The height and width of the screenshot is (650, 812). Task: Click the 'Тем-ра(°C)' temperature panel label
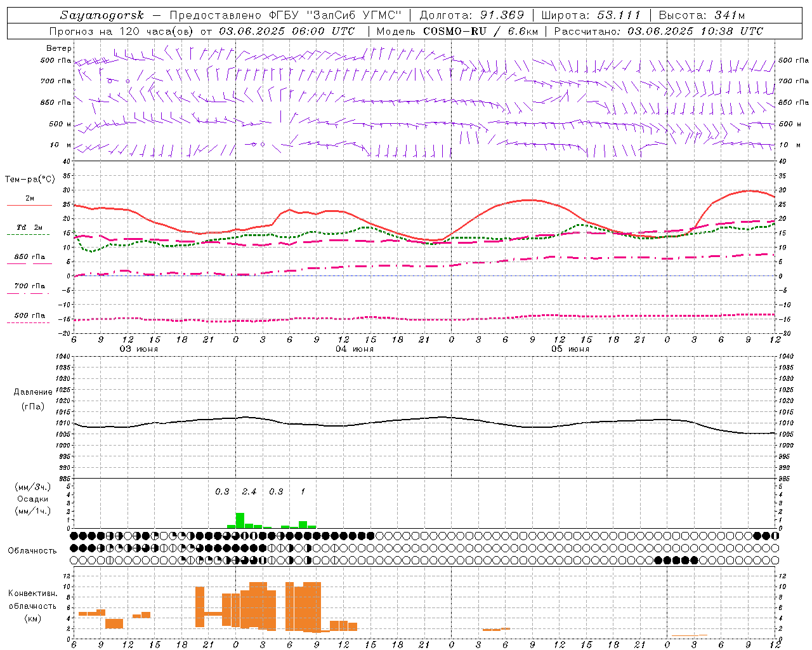click(x=30, y=180)
